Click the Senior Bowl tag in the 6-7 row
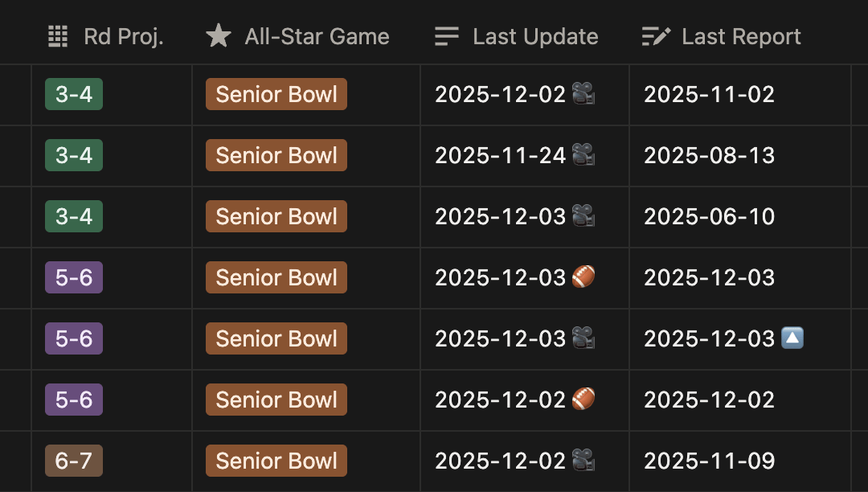 (276, 461)
